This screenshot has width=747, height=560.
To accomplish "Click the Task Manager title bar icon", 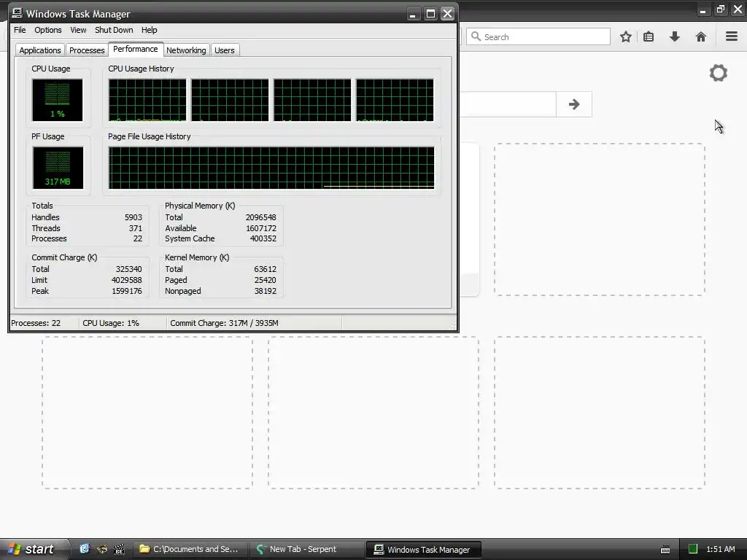I will 18,13.
